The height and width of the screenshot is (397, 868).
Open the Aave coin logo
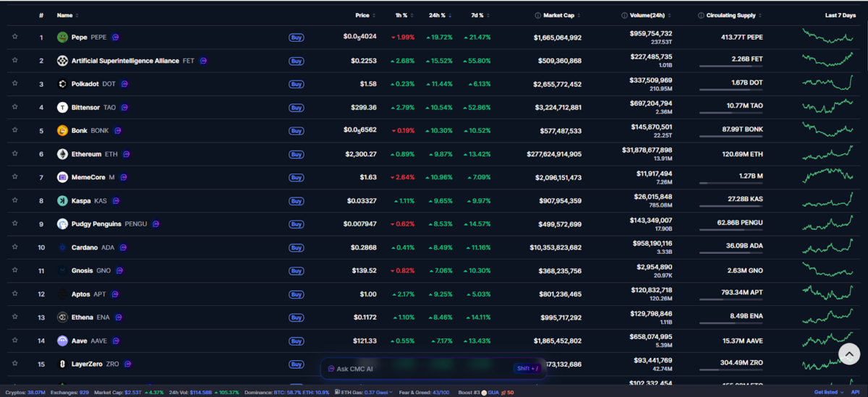click(x=62, y=341)
